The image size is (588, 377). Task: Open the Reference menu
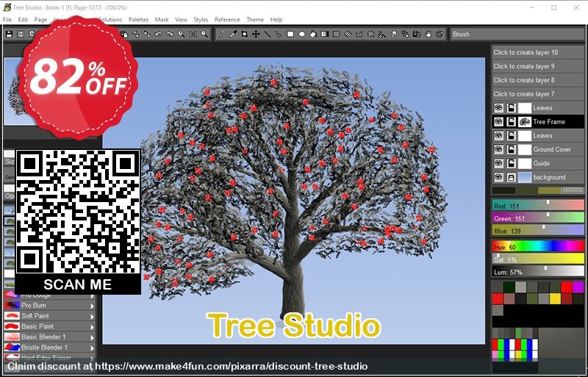[227, 20]
